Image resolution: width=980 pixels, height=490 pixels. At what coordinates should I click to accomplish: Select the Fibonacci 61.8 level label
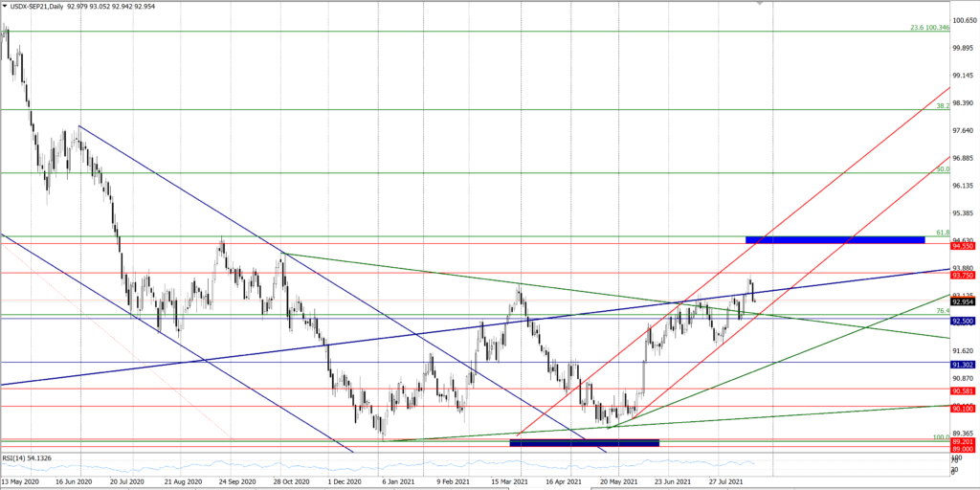click(x=942, y=233)
